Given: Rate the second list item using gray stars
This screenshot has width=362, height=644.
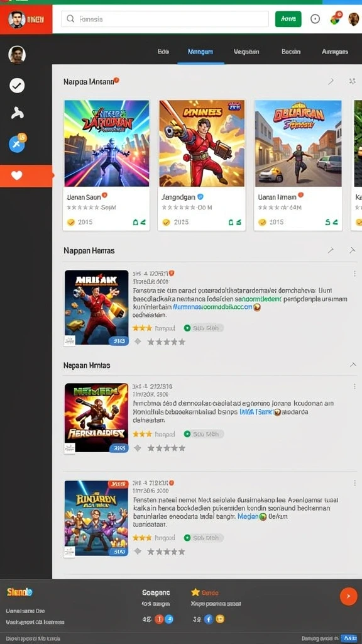Looking at the screenshot, I should pyautogui.click(x=166, y=448).
